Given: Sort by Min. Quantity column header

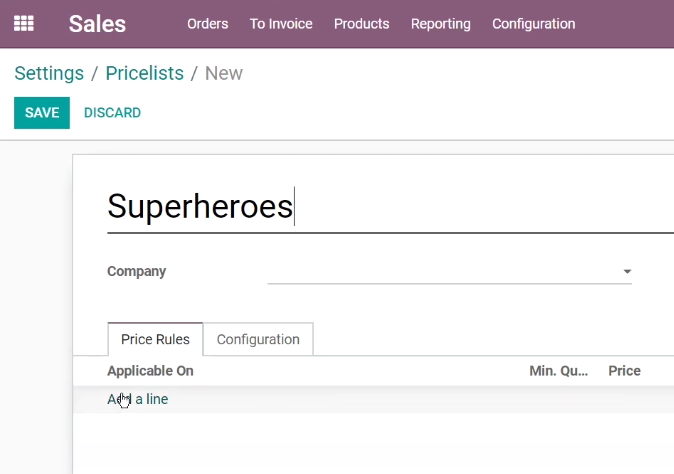Looking at the screenshot, I should tap(558, 371).
